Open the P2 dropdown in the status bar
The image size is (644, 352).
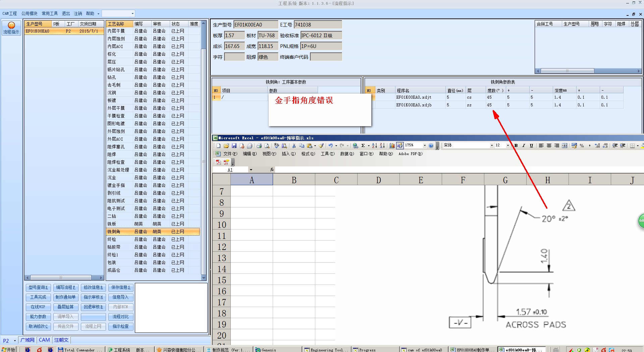tap(15, 341)
